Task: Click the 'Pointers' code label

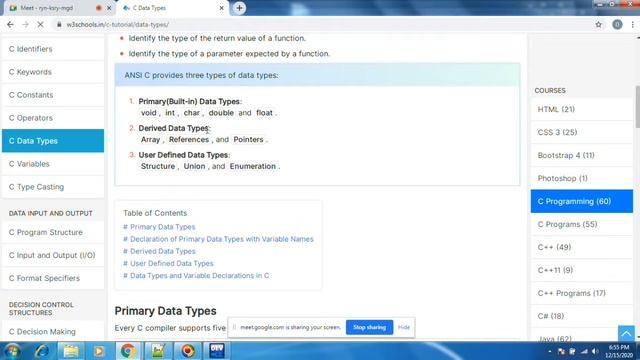Action: pyautogui.click(x=248, y=140)
